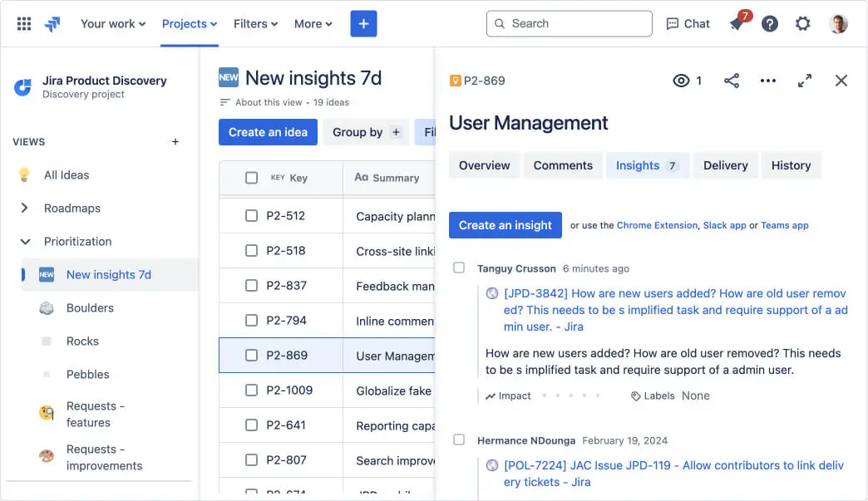This screenshot has width=868, height=501.
Task: Expand the idea panel to full screen
Action: click(x=804, y=81)
